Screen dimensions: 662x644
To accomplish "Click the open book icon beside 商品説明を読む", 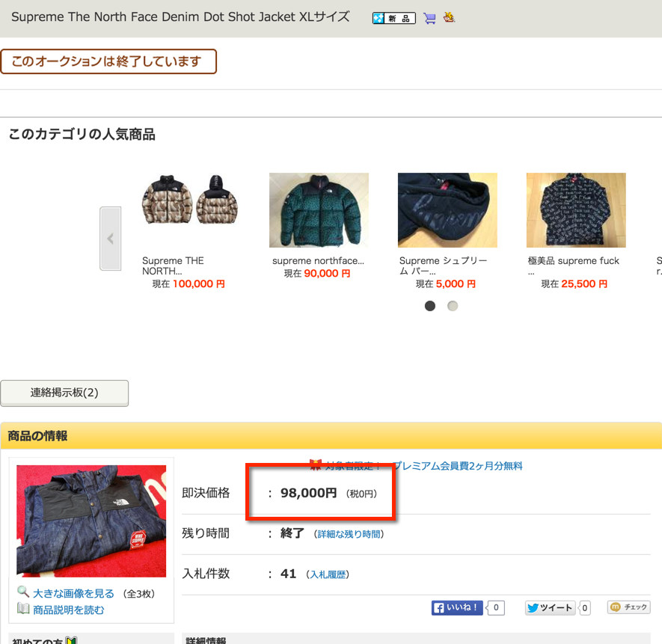I will (23, 609).
